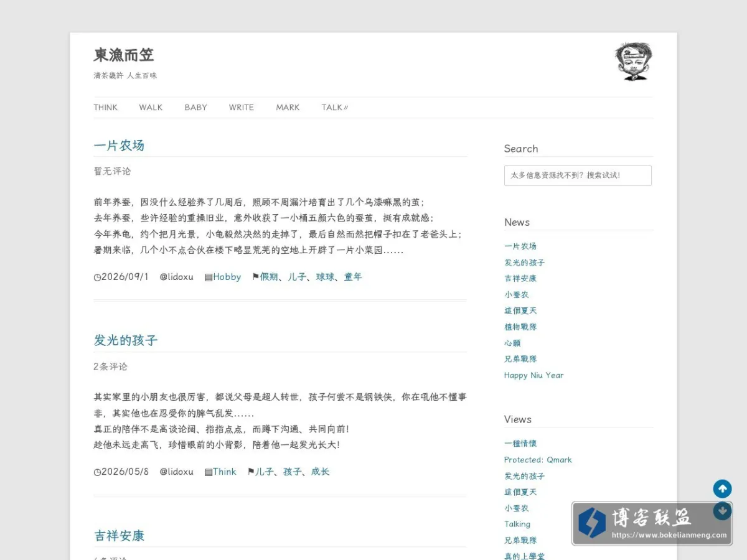
Task: Click clock icon beside 2026/05/8 date
Action: tap(97, 472)
